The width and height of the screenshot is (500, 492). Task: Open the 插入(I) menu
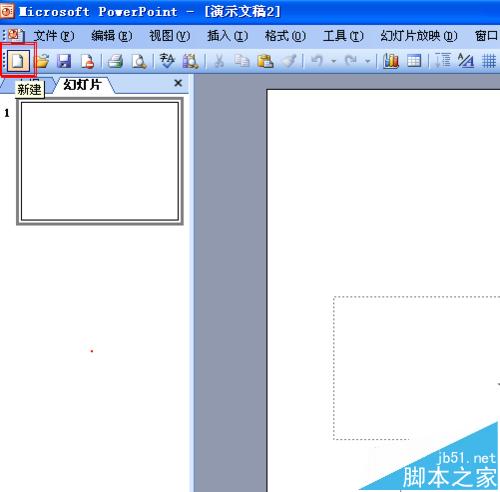227,36
